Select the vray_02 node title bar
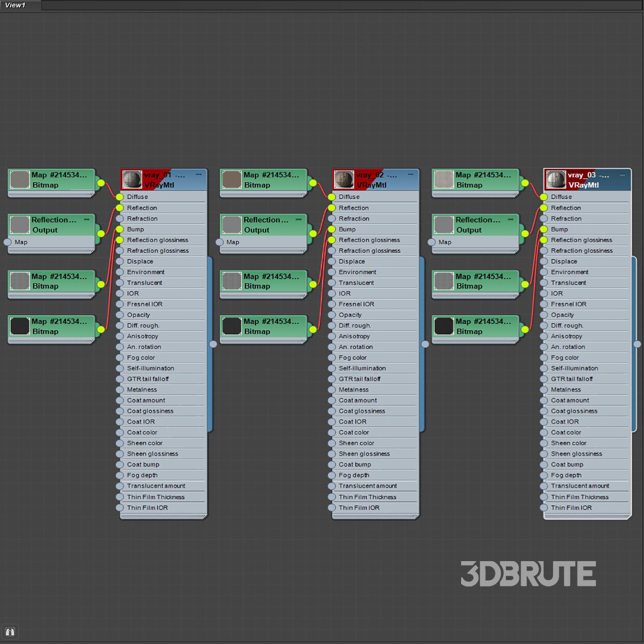The height and width of the screenshot is (644, 644). pos(386,180)
